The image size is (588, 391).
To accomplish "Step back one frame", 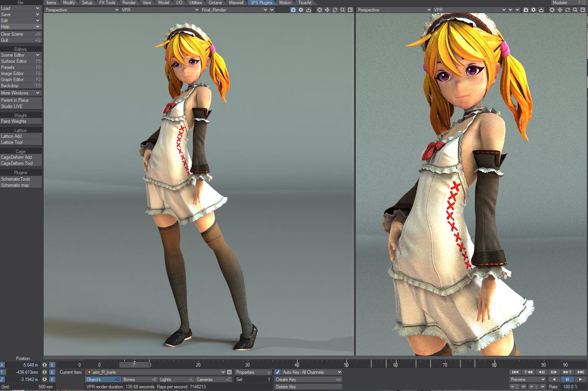I will point(541,372).
